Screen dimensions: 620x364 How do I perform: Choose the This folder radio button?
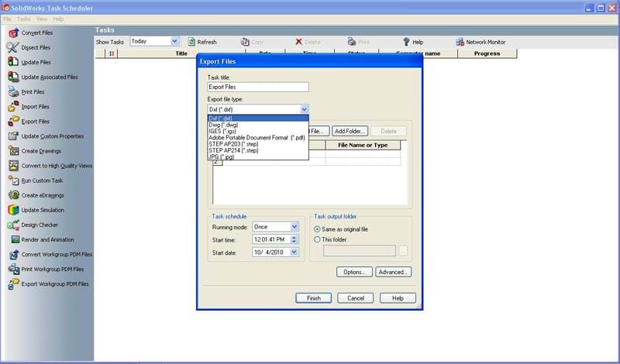point(318,240)
